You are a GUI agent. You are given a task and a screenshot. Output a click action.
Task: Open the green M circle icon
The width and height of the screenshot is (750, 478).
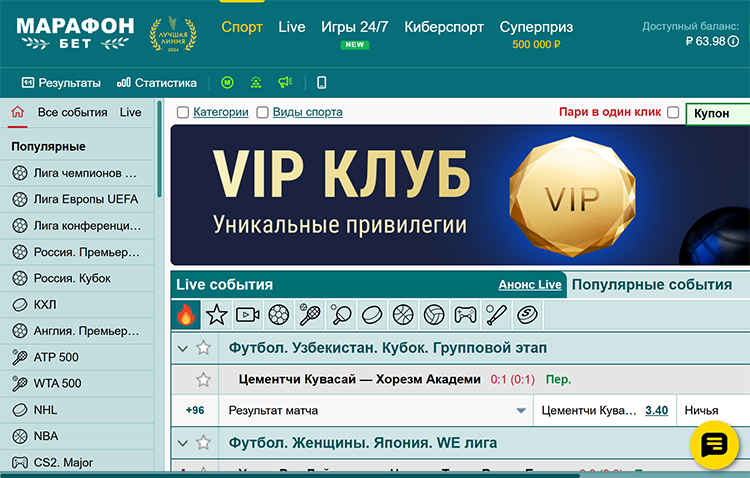pyautogui.click(x=227, y=83)
